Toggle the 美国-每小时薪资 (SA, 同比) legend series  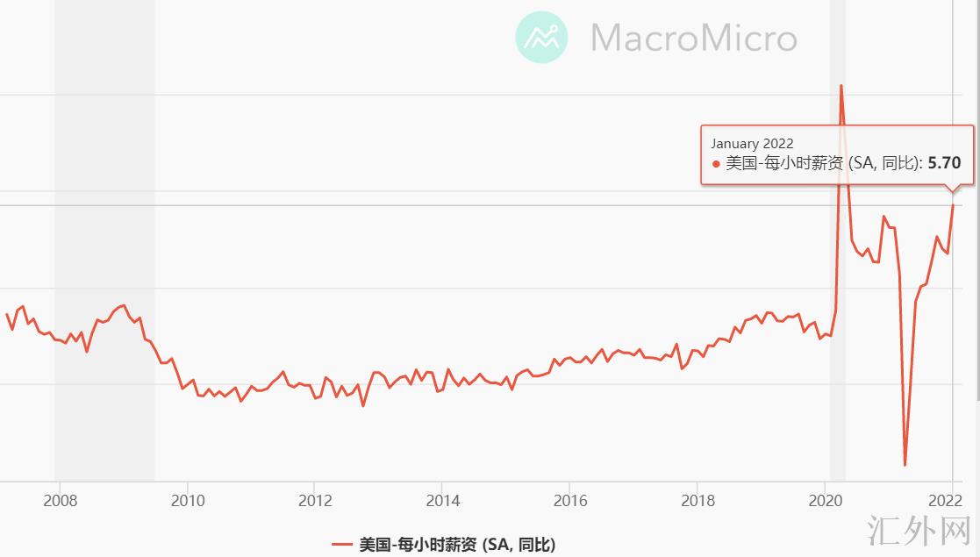tap(456, 545)
